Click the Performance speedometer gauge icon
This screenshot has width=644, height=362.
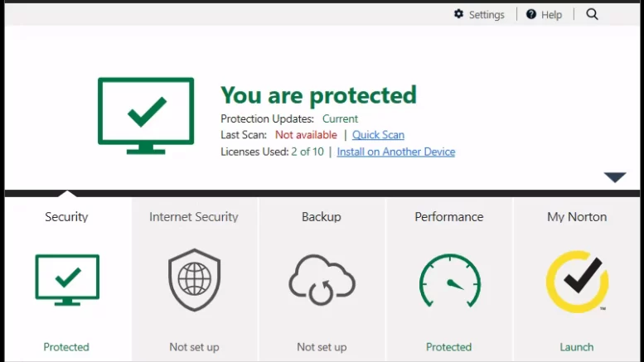pyautogui.click(x=450, y=280)
